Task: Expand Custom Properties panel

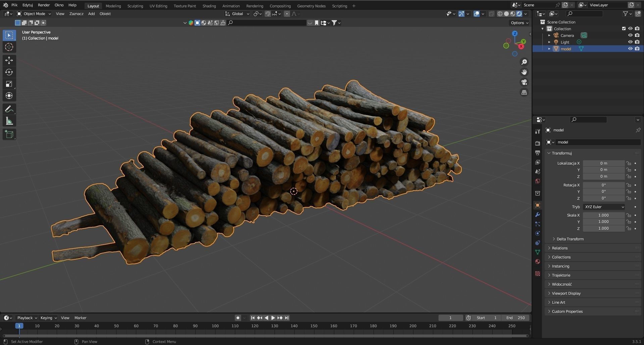Action: 567,311
